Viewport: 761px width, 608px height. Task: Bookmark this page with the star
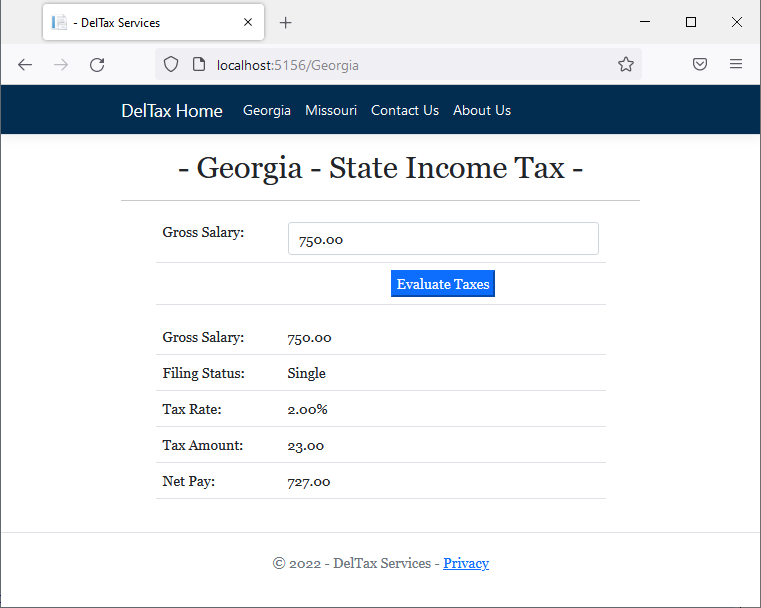626,64
